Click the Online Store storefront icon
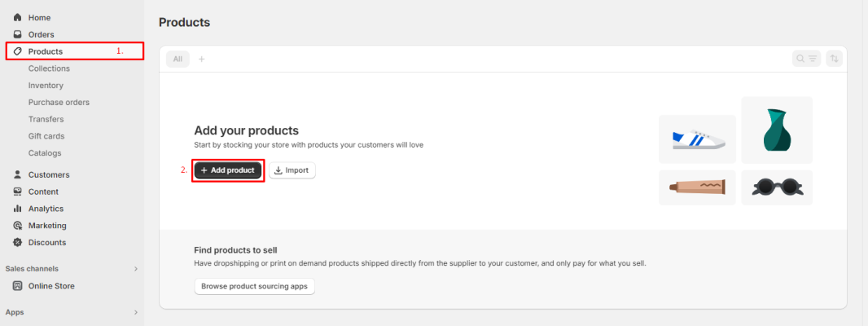Image resolution: width=868 pixels, height=326 pixels. click(x=17, y=286)
